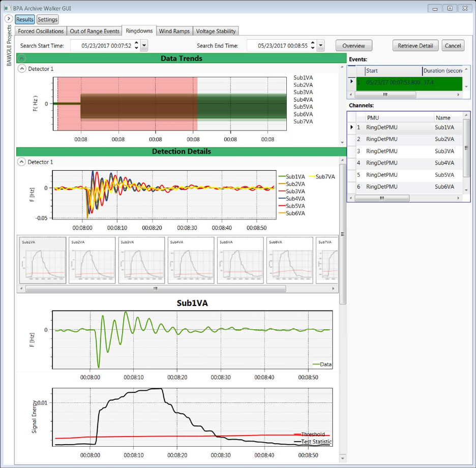
Task: Open the Search End Time dropdown arrow
Action: coord(320,46)
